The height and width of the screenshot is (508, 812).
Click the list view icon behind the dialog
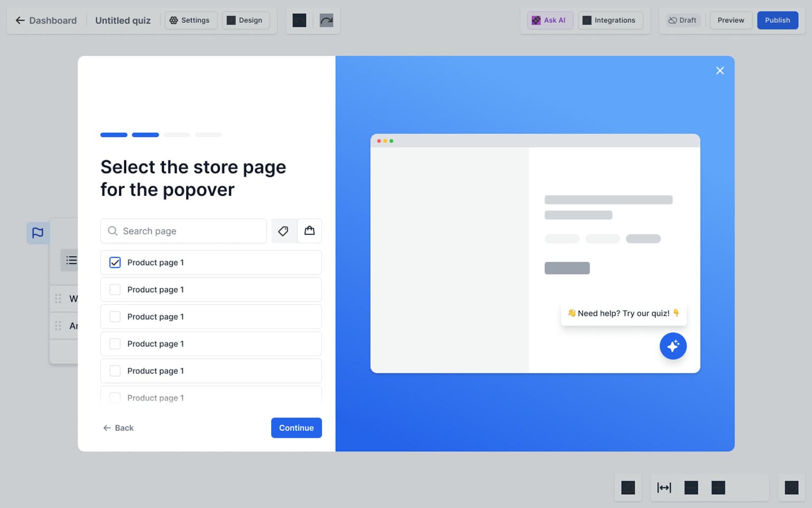(71, 260)
